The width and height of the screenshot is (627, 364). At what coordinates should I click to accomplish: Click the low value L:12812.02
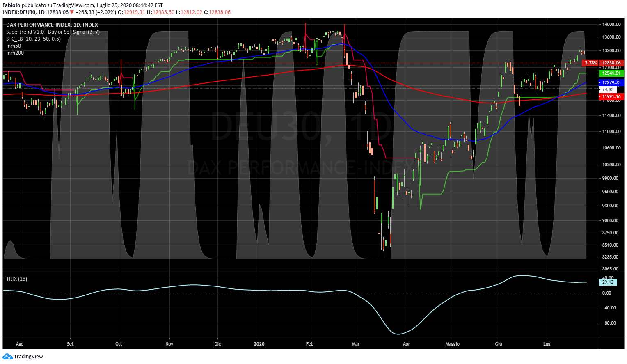click(x=189, y=12)
